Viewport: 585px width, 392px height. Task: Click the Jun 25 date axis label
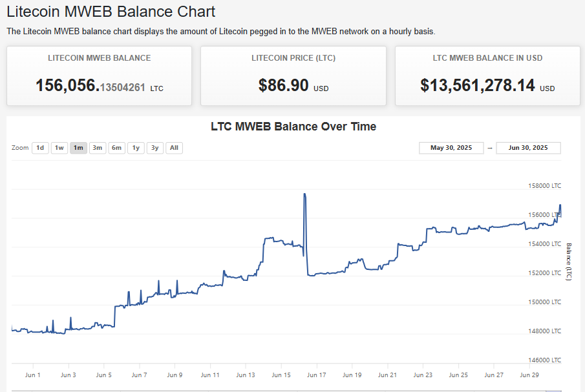click(x=458, y=375)
